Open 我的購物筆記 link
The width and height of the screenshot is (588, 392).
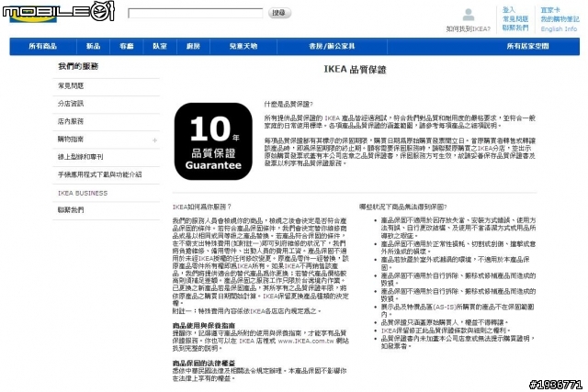(x=560, y=19)
